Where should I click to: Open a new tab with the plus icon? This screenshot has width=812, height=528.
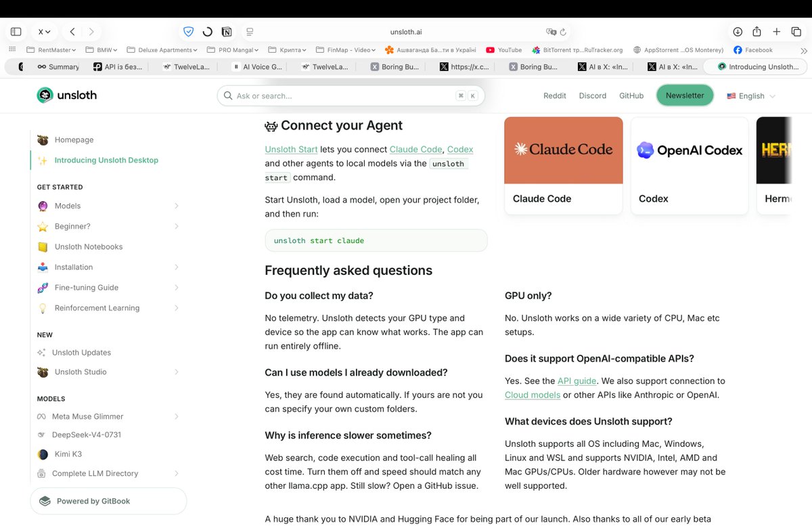777,32
